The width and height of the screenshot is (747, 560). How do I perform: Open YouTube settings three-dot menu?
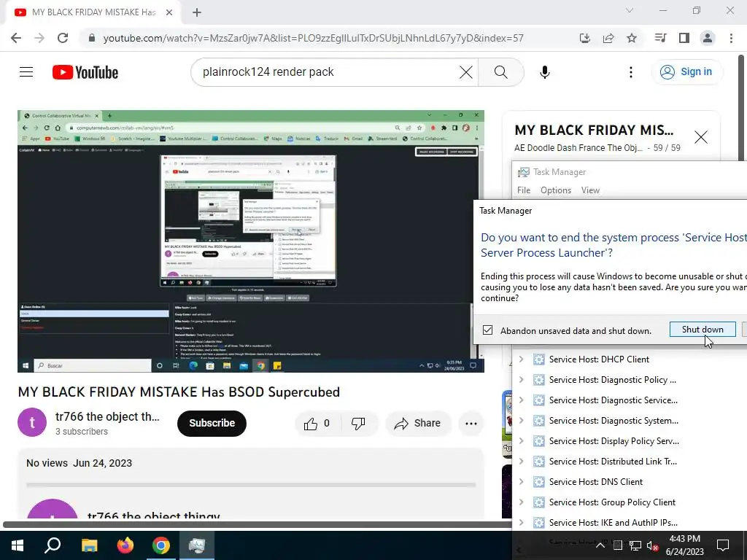coord(631,72)
